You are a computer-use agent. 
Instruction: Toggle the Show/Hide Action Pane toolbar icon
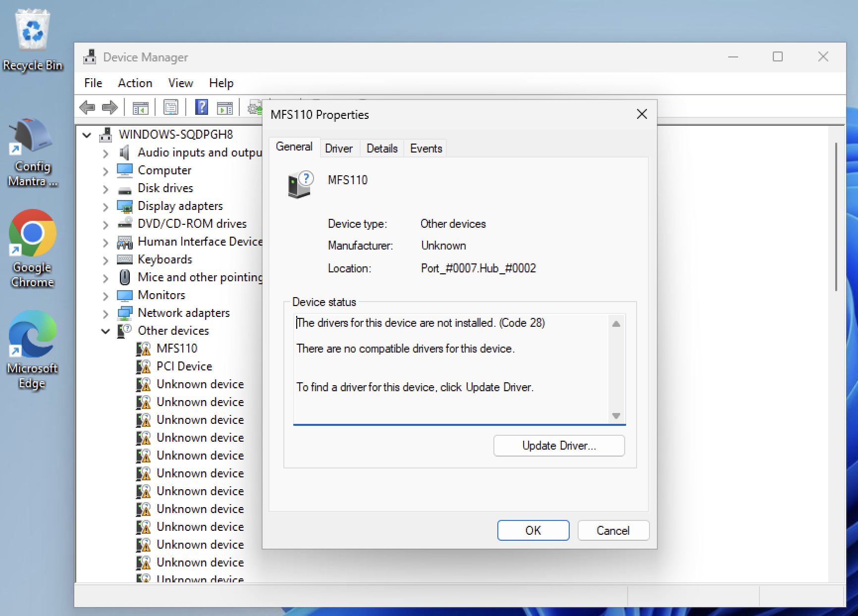pos(225,107)
